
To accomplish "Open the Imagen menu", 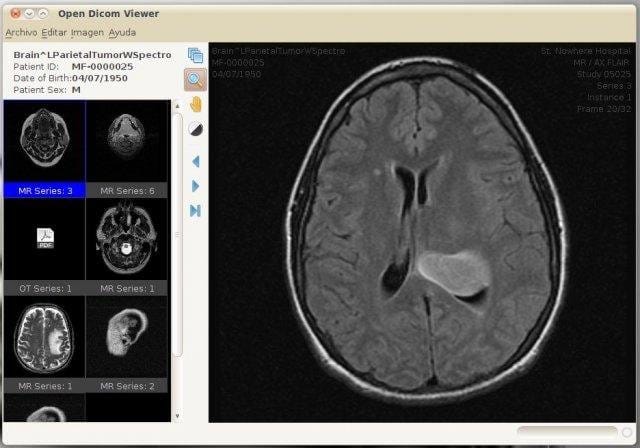I will (x=87, y=32).
